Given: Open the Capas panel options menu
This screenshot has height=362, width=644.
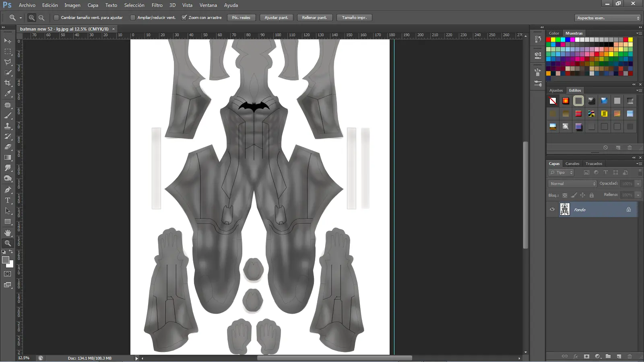Looking at the screenshot, I should 639,164.
